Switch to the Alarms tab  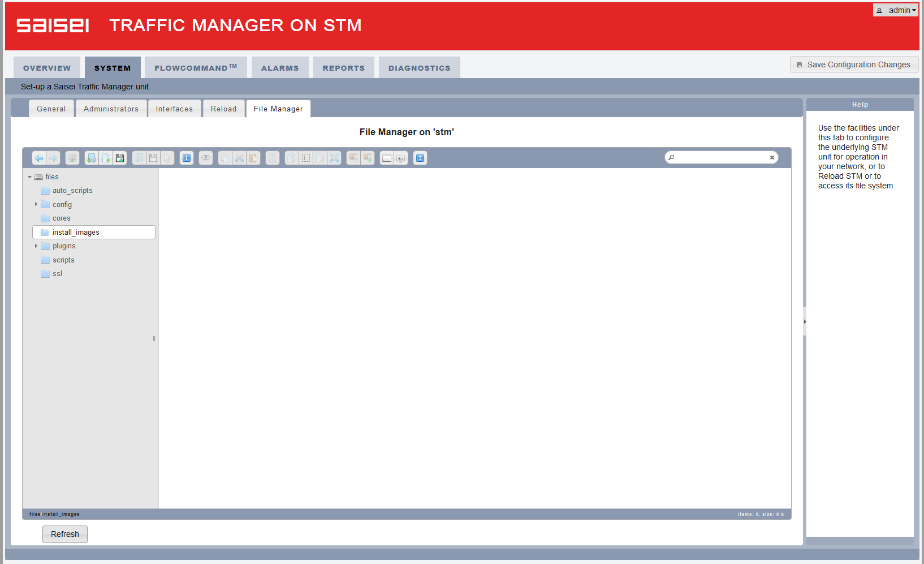tap(280, 68)
